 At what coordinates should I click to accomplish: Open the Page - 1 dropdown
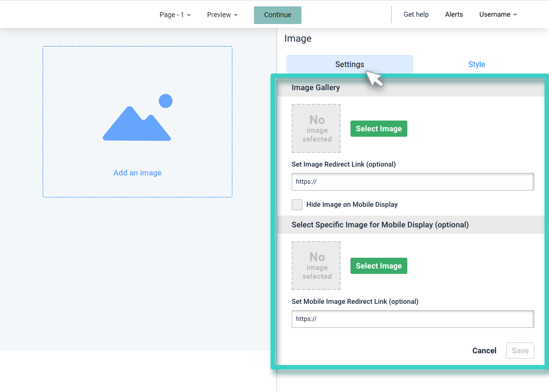175,15
